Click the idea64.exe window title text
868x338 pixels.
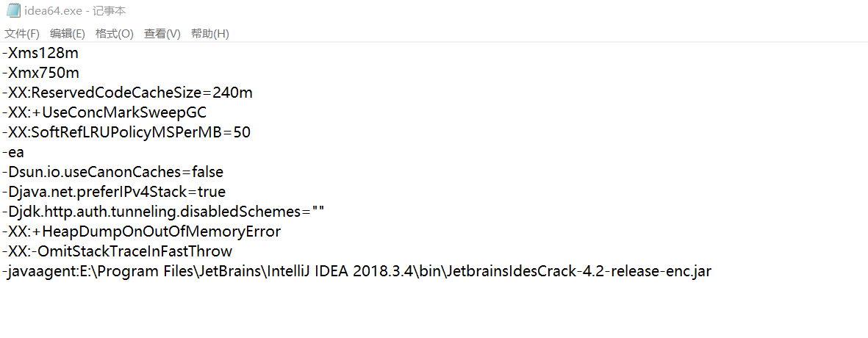pos(75,12)
